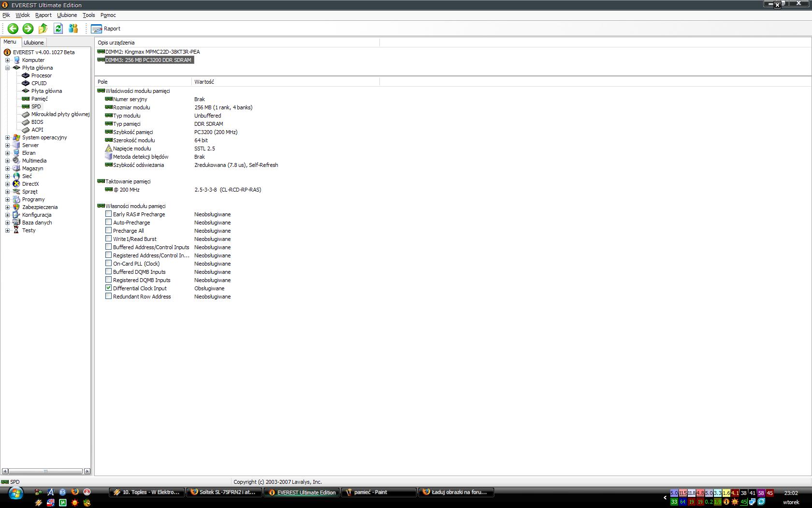The width and height of the screenshot is (812, 508).
Task: Click the blue letter A Quick Launch icon
Action: click(x=51, y=492)
